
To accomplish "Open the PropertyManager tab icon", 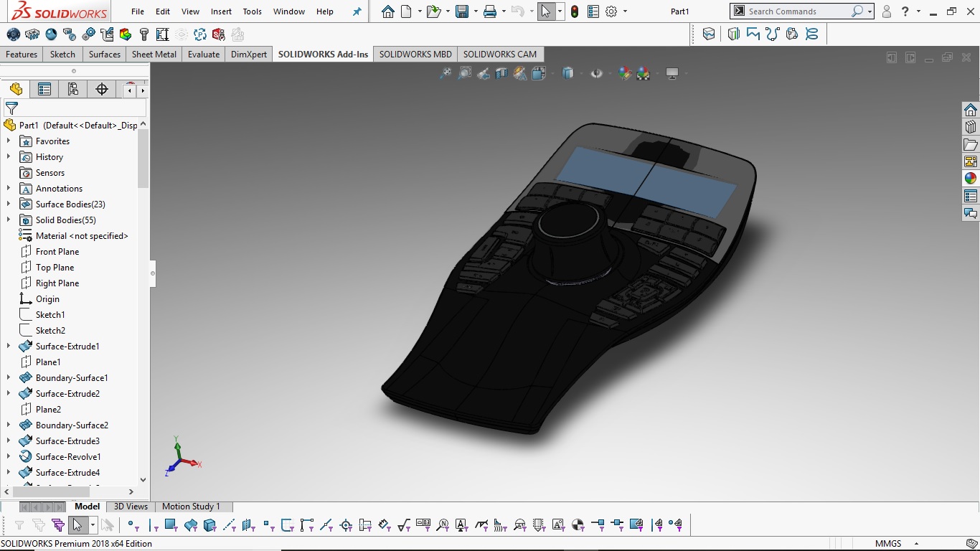I will point(44,89).
